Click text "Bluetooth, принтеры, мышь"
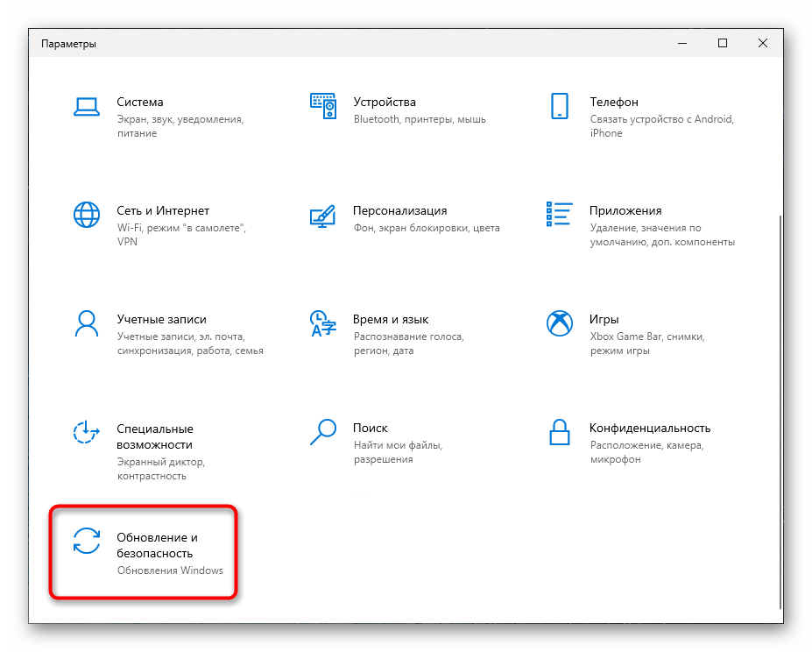The width and height of the screenshot is (812, 652). tap(420, 119)
